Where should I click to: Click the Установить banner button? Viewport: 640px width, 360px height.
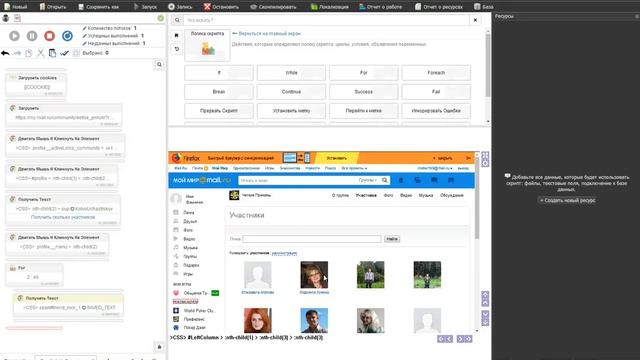point(336,158)
